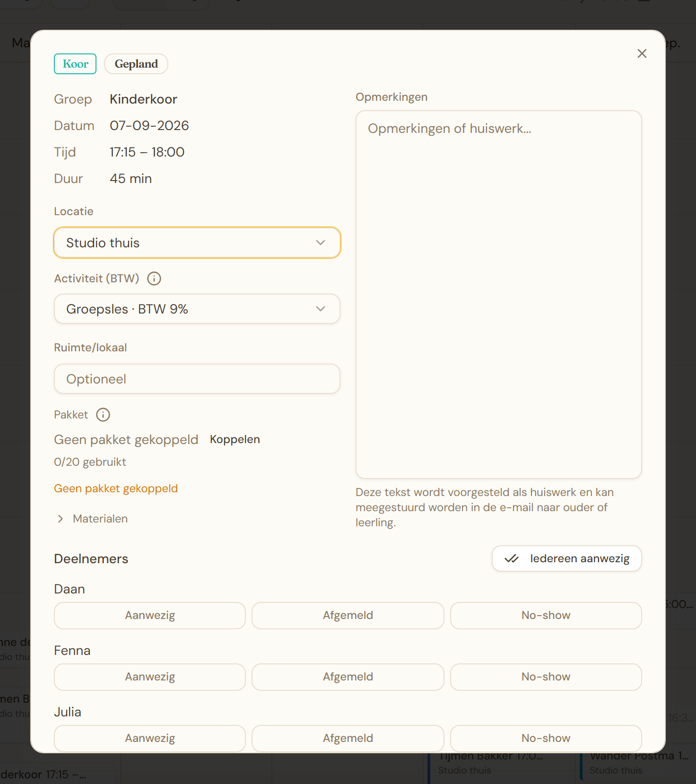Click the Gepland status badge
Viewport: 696px width, 784px height.
pos(136,64)
